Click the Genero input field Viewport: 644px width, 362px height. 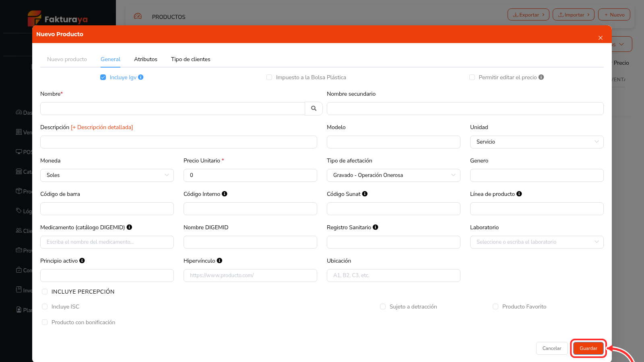tap(537, 175)
